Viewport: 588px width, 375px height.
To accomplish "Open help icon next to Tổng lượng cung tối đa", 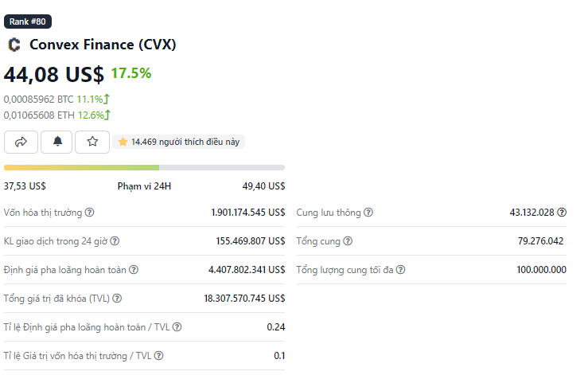I will point(400,270).
